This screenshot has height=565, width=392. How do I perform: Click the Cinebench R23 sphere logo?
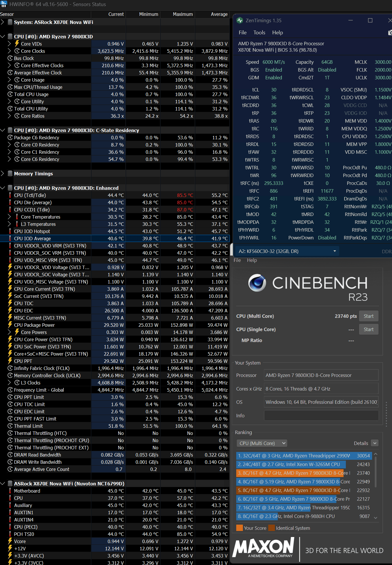click(x=257, y=283)
